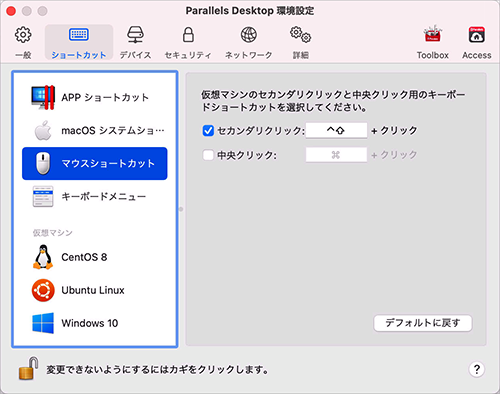The image size is (500, 394).
Task: Select the Windows 10 virtual machine
Action: coord(95,323)
